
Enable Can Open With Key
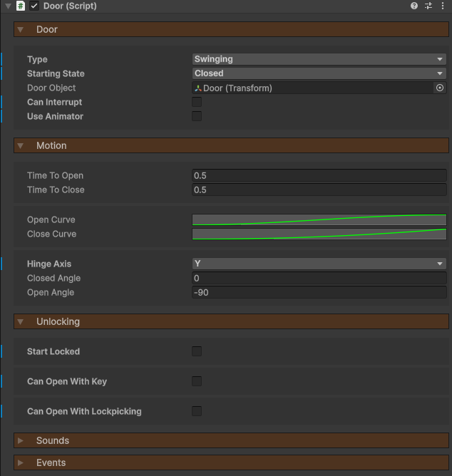click(197, 381)
